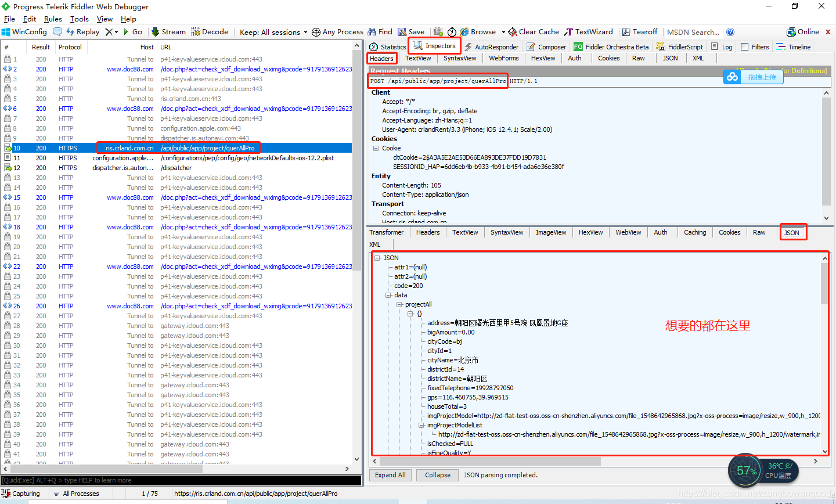Click the blue cloud upload widget
836x504 pixels.
click(x=754, y=77)
